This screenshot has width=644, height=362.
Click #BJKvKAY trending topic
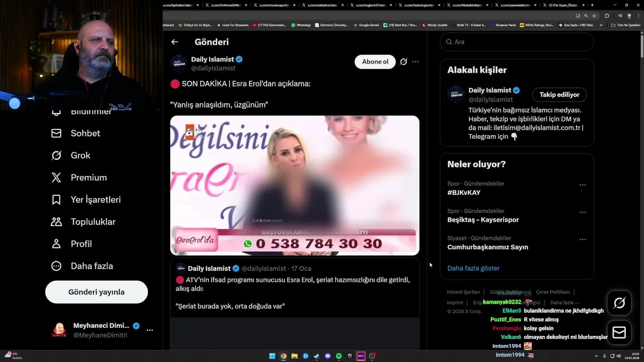click(x=464, y=193)
